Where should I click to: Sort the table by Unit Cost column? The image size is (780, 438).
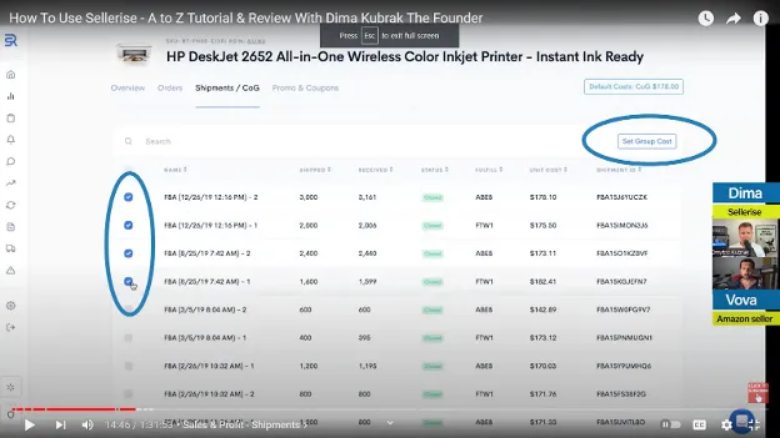click(x=548, y=170)
